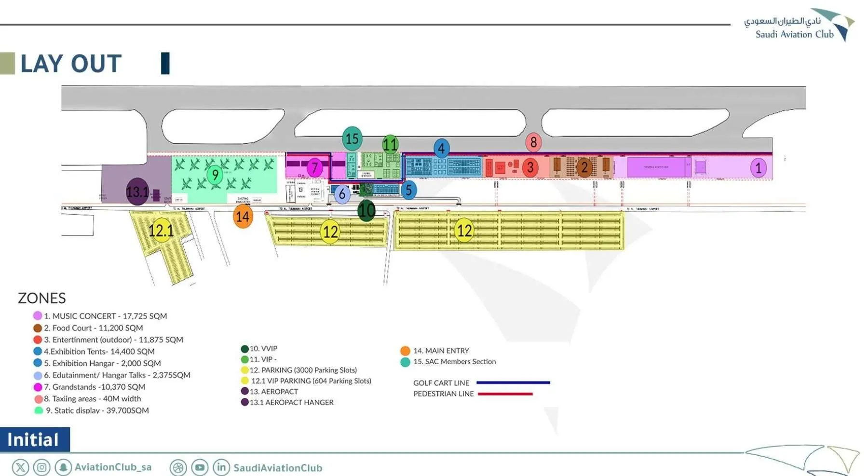Click the pink Music Concert legend swatch
Screen dimensions: 868x476
point(38,316)
